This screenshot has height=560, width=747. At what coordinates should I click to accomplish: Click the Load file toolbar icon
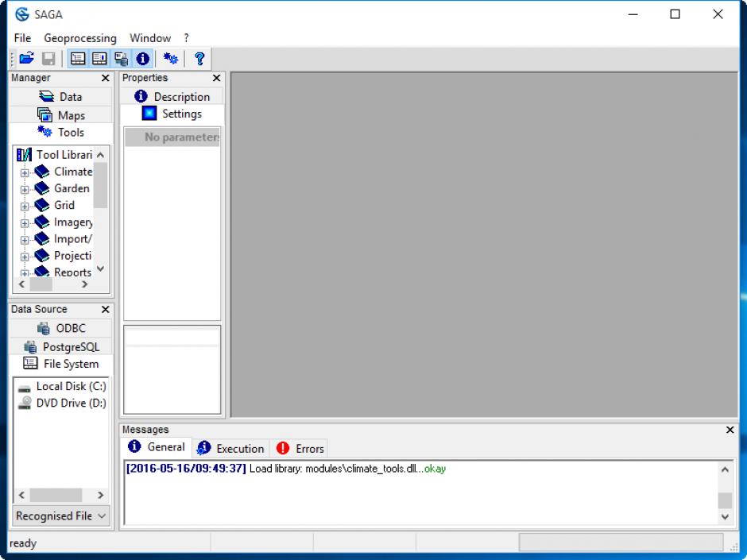click(x=26, y=59)
